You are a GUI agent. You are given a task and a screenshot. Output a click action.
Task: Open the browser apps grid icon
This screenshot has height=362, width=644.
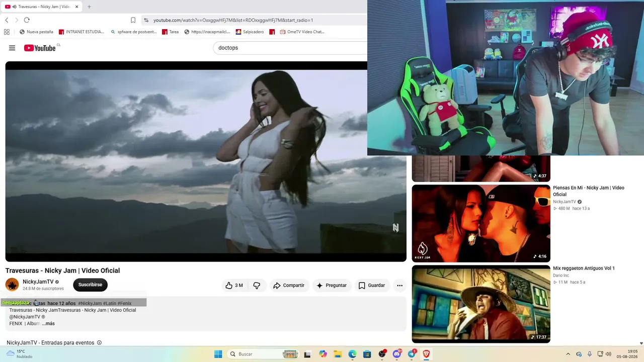(7, 32)
